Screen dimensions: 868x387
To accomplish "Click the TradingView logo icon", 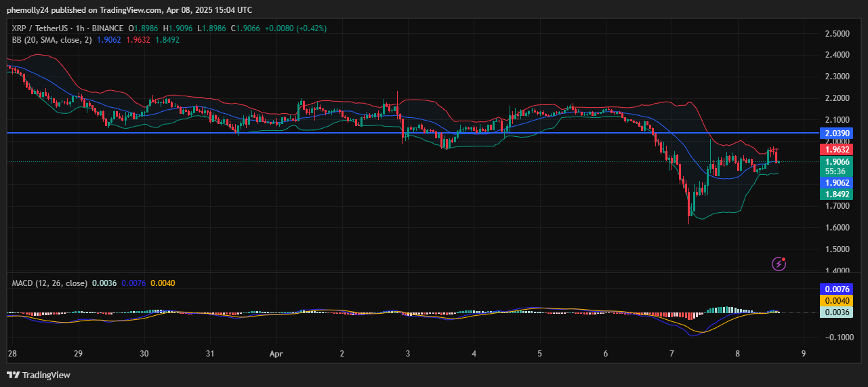I will coord(14,375).
